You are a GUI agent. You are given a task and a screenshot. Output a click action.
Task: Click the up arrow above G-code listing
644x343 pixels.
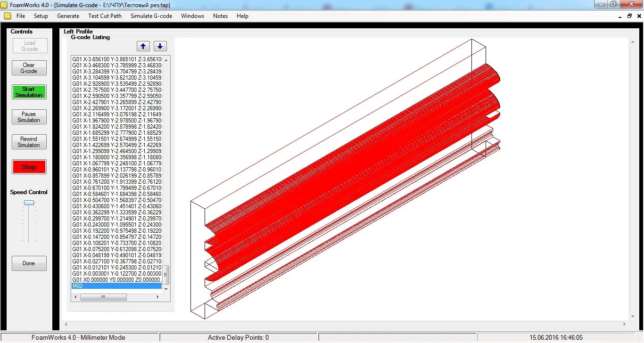click(143, 46)
